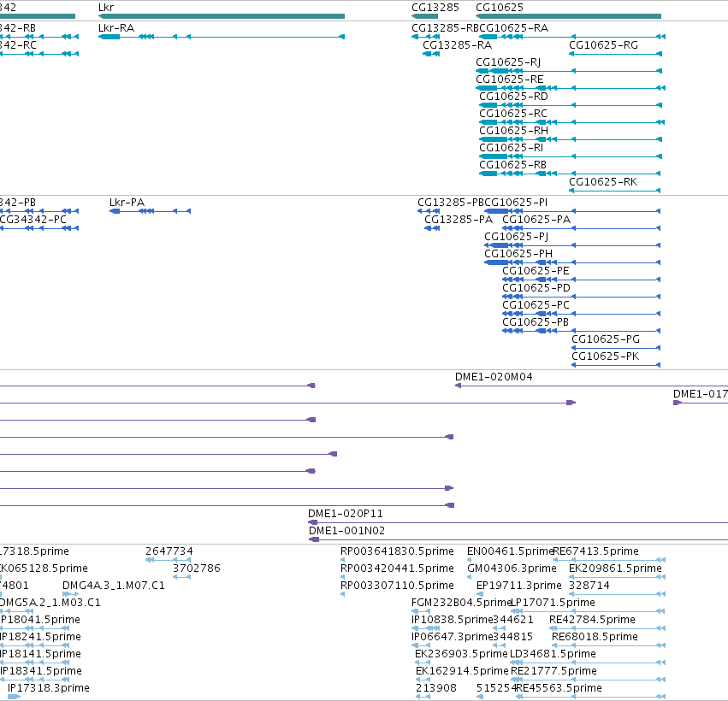728x701 pixels.
Task: Click the DME1-001N02 clone label
Action: 346,531
